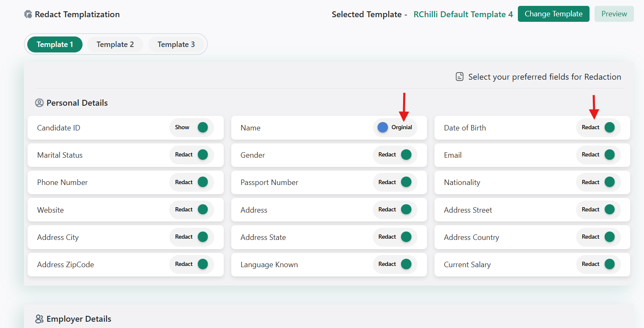Flip the Gender Redact toggle
This screenshot has height=328, width=644.
click(395, 155)
